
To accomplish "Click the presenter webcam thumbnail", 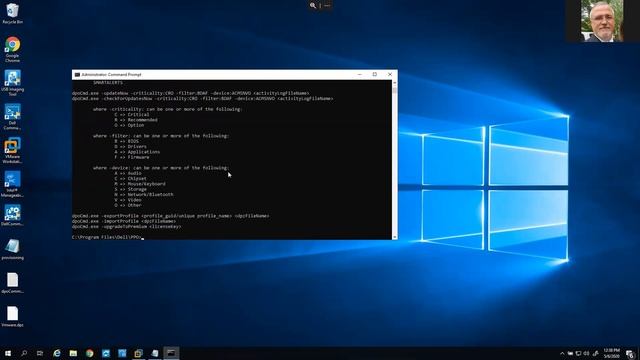I will (x=602, y=21).
